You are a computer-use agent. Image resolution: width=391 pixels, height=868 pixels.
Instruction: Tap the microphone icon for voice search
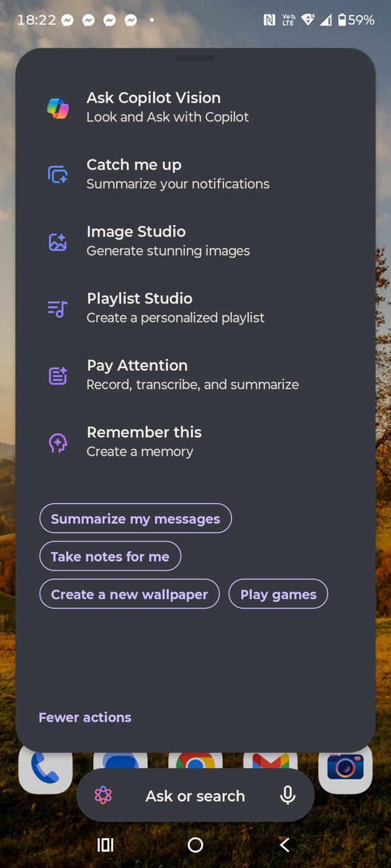[287, 795]
